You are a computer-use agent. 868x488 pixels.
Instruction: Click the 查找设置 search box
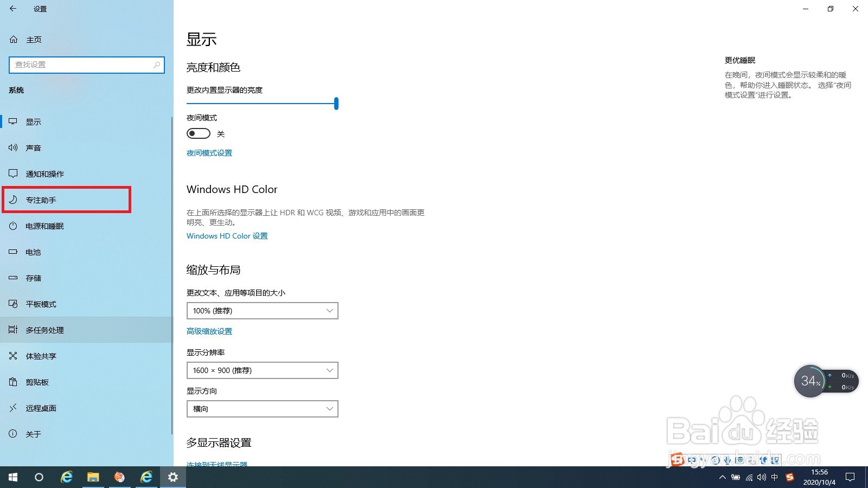tap(87, 65)
